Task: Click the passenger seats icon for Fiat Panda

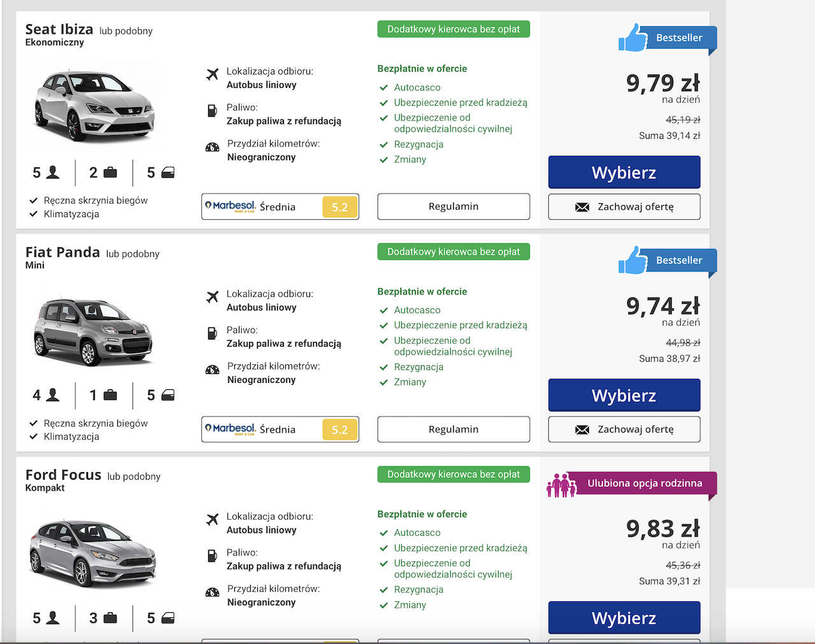Action: [x=53, y=395]
